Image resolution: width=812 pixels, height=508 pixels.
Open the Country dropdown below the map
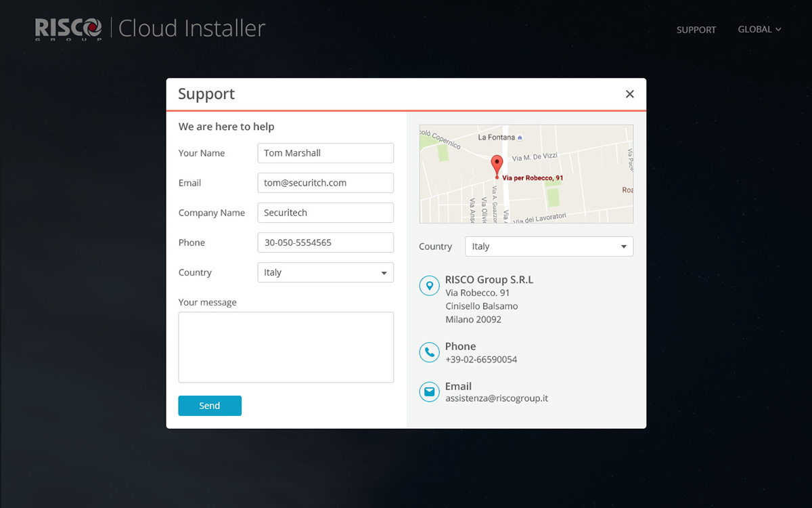point(549,247)
